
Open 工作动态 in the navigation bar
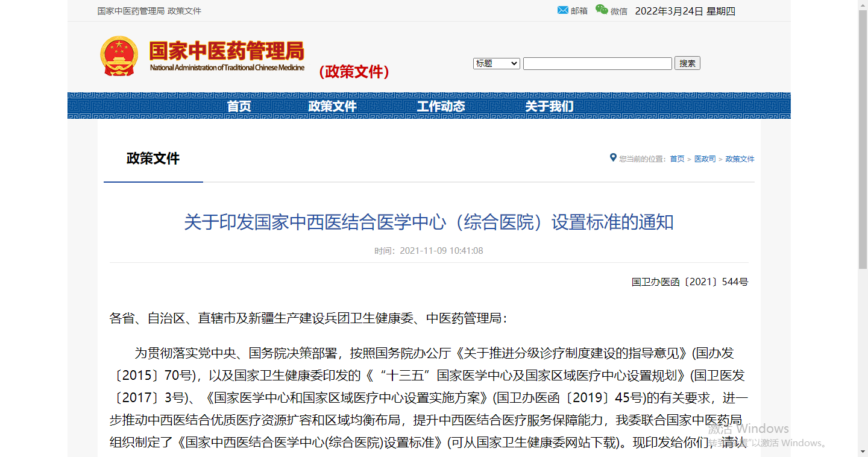click(x=441, y=107)
